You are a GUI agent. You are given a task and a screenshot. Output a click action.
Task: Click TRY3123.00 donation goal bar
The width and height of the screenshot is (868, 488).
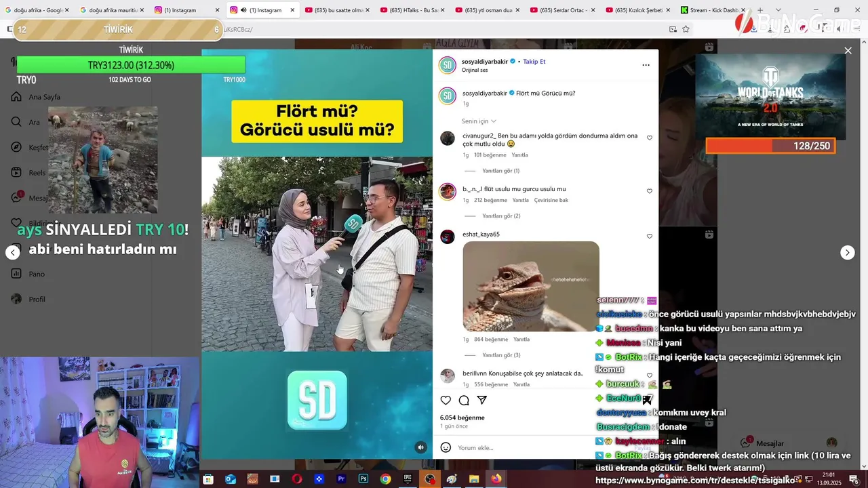coord(131,65)
